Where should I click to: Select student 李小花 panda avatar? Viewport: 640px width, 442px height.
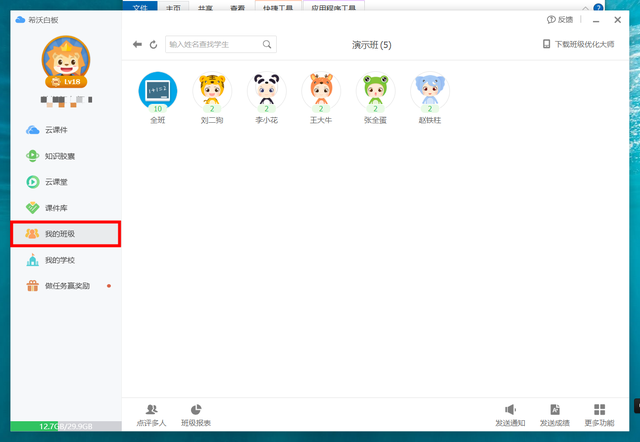267,91
